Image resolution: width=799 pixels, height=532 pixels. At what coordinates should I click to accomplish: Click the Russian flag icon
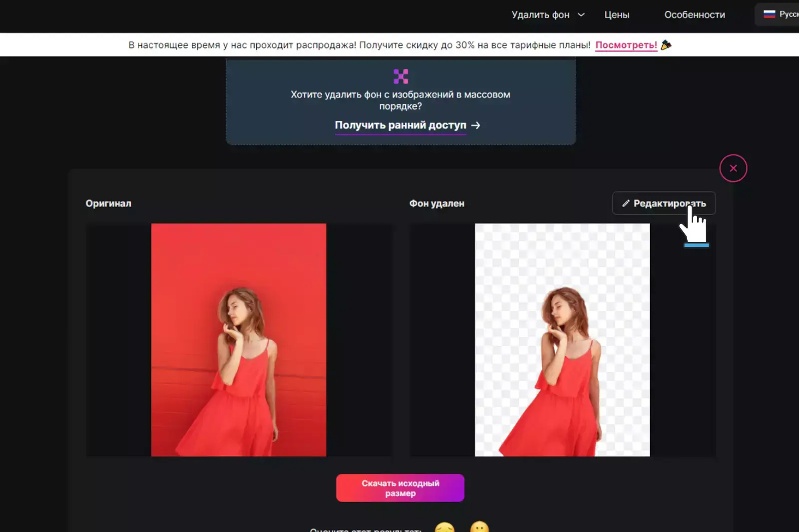(x=769, y=14)
